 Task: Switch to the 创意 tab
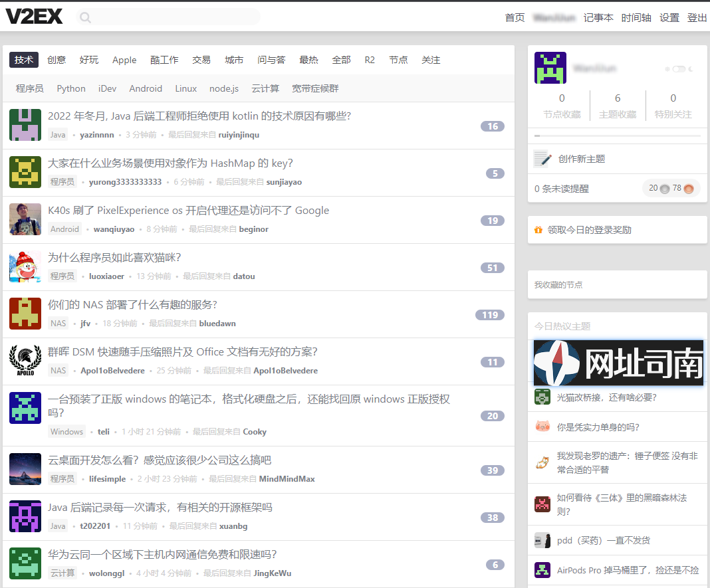click(x=57, y=60)
